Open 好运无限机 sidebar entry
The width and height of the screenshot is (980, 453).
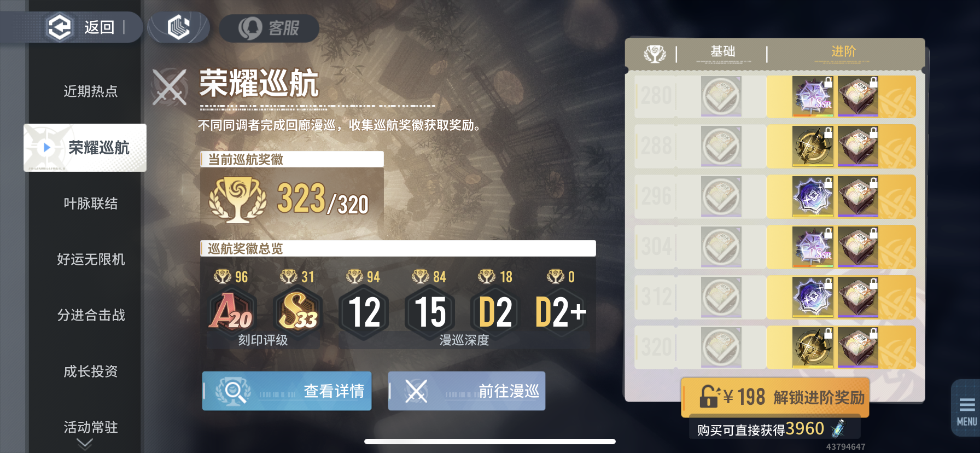(x=91, y=259)
